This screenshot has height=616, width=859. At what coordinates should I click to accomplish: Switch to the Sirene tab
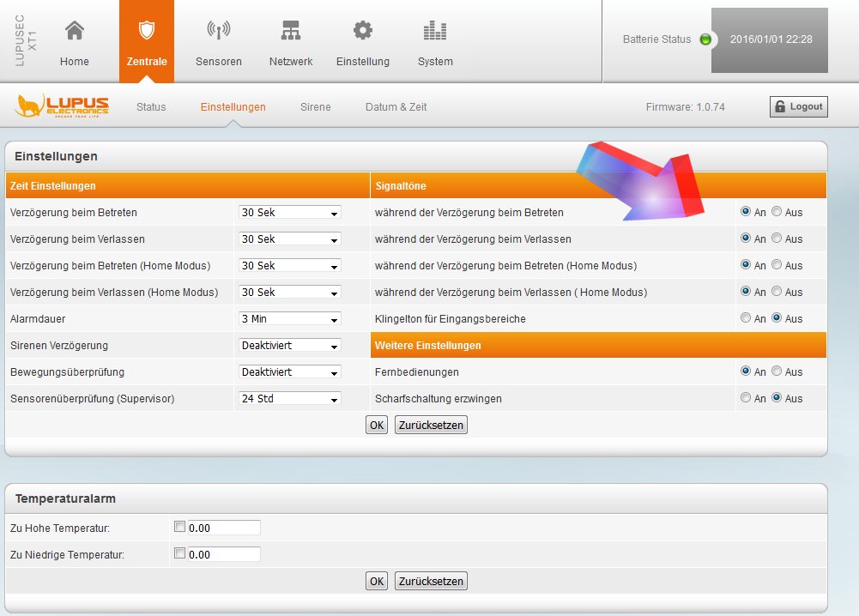point(315,107)
